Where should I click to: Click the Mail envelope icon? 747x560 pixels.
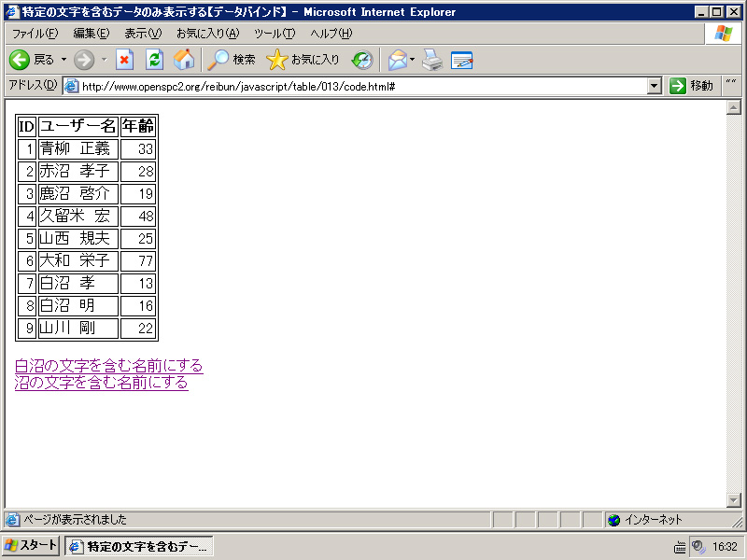click(398, 60)
